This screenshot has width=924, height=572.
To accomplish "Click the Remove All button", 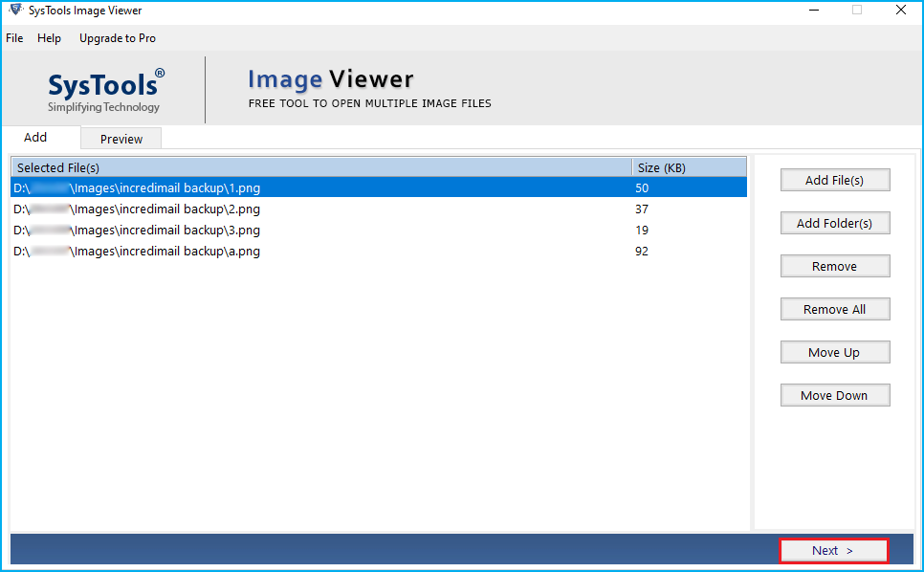I will [834, 309].
